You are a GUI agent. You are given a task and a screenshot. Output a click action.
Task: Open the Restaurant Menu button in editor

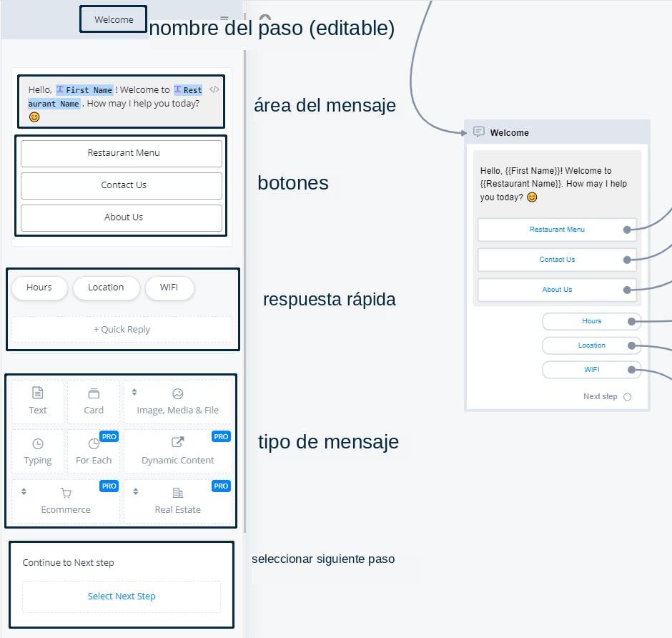122,153
